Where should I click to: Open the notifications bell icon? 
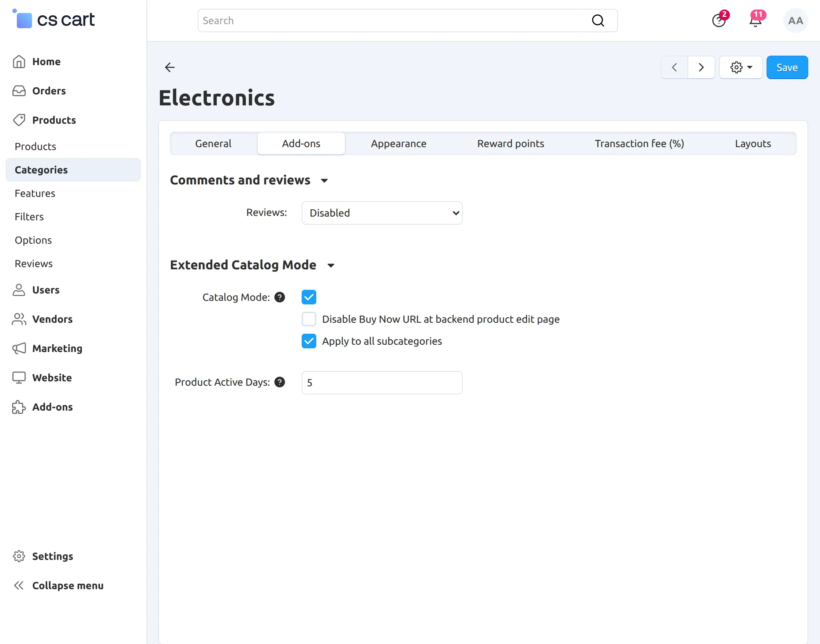(x=756, y=20)
